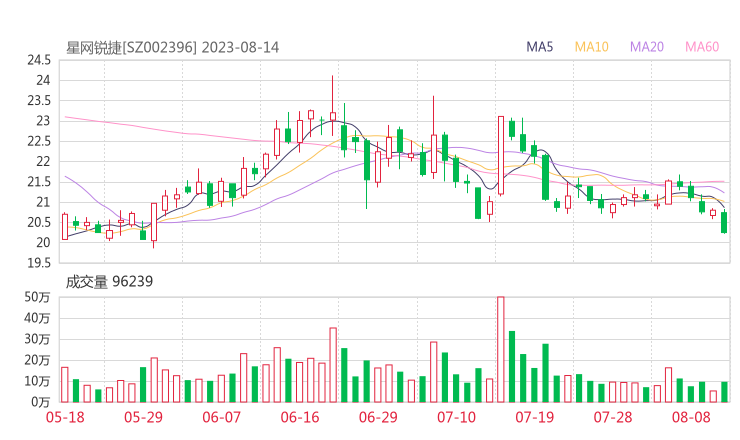
Task: Click the 07-10 date axis label
Action: point(456,417)
